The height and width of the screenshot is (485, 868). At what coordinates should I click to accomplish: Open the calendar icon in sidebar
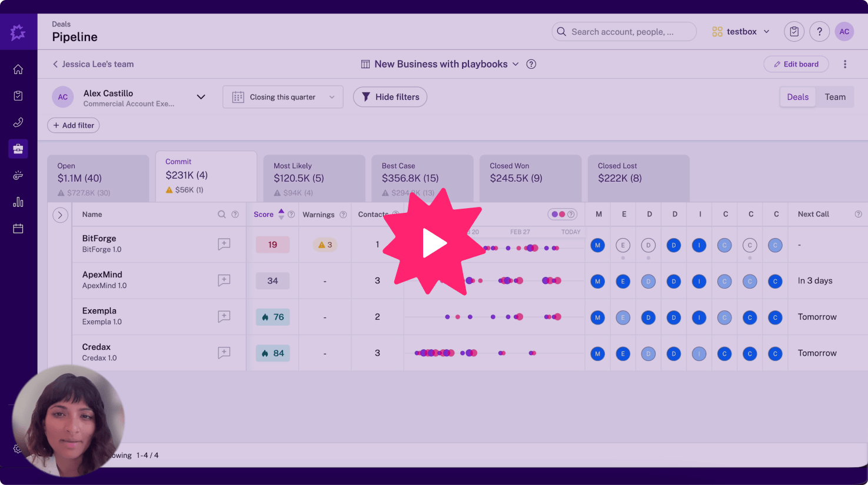tap(18, 229)
